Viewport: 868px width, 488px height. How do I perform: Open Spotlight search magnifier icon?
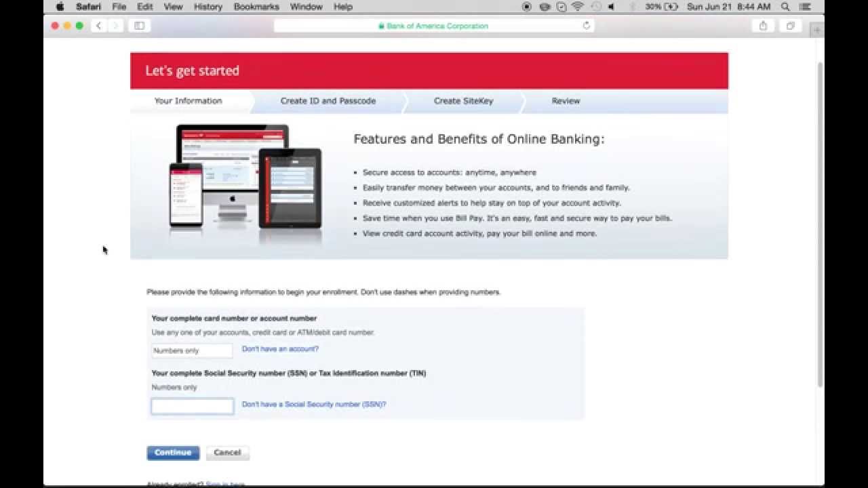click(x=786, y=7)
